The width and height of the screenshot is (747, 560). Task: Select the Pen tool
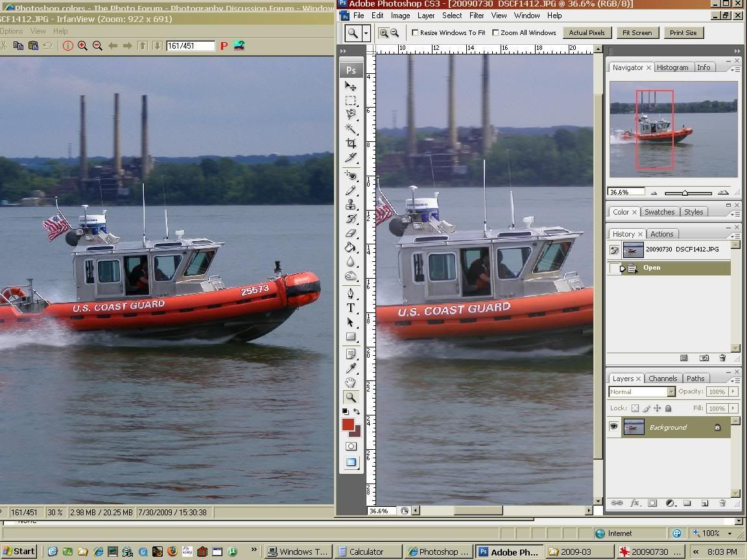pos(351,294)
